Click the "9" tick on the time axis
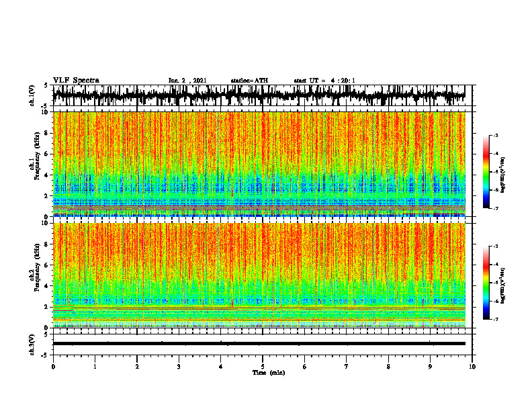This screenshot has height=411, width=532. [x=430, y=367]
